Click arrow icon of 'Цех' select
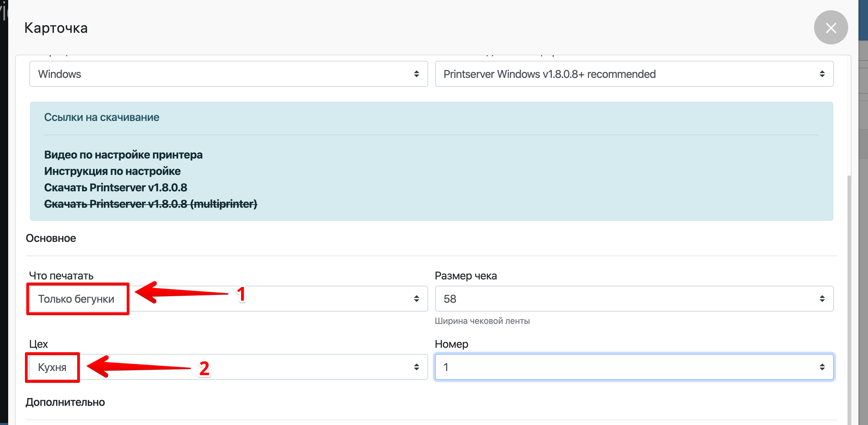868x425 pixels. pyautogui.click(x=416, y=367)
